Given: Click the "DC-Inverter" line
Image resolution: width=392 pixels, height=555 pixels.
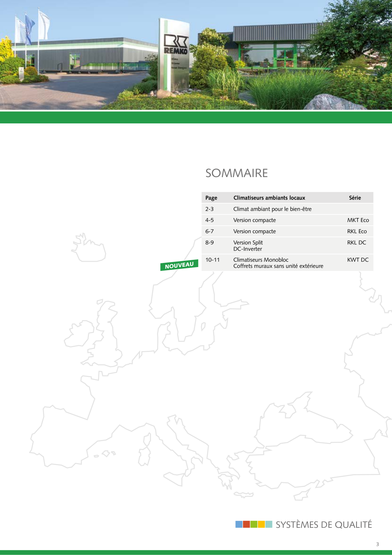Looking at the screenshot, I should [248, 249].
